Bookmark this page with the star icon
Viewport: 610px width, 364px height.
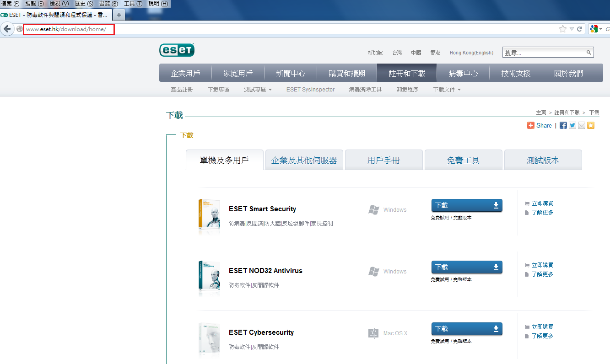(562, 29)
